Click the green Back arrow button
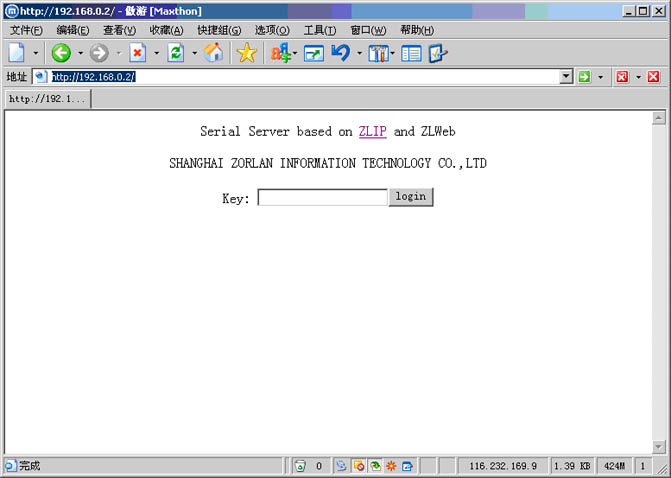Screen dimensions: 671x478 pyautogui.click(x=61, y=53)
